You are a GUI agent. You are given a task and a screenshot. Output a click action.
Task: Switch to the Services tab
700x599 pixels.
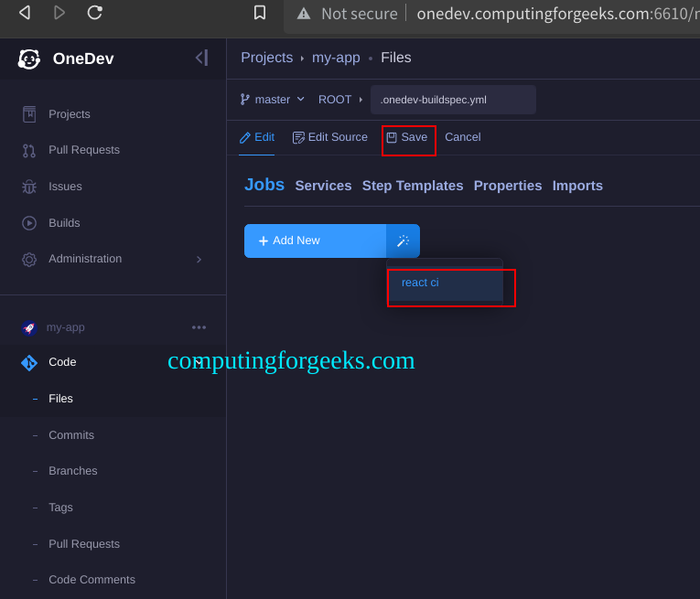[x=323, y=186]
